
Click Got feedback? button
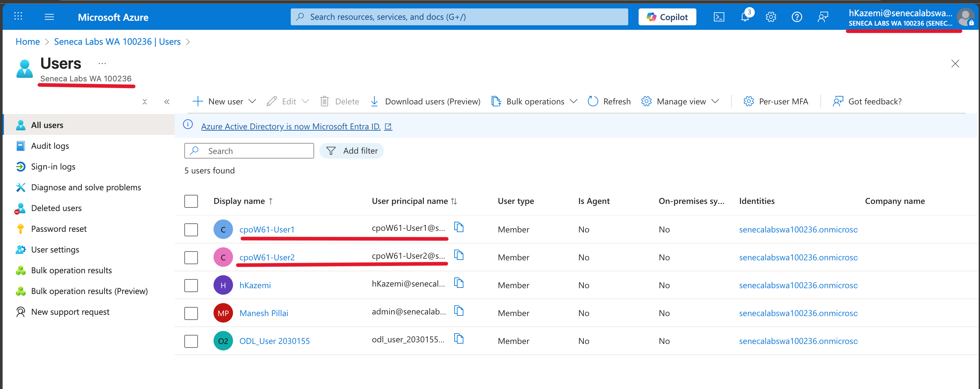867,101
